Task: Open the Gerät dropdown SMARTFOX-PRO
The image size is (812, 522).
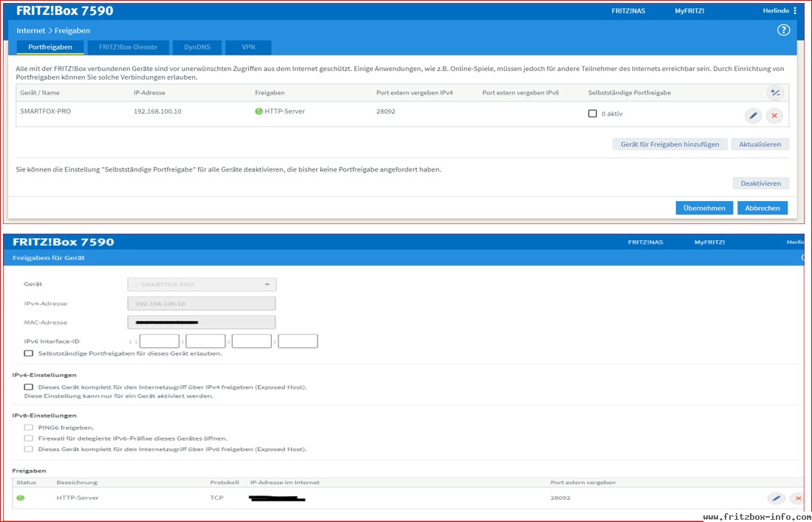Action: point(202,285)
